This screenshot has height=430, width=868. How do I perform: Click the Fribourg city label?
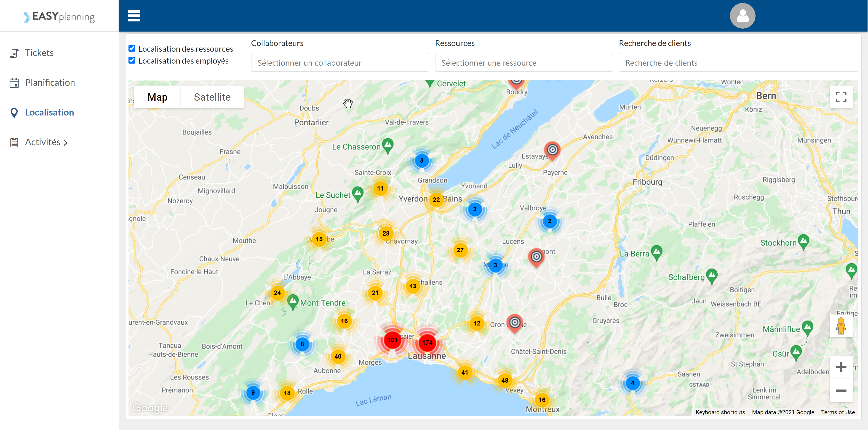pyautogui.click(x=647, y=182)
